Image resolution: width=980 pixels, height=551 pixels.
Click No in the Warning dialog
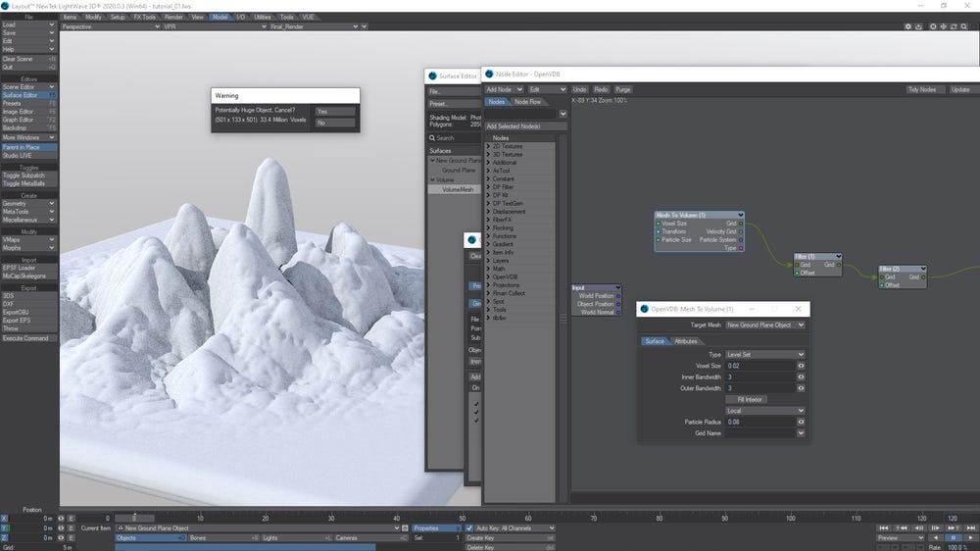coord(335,123)
